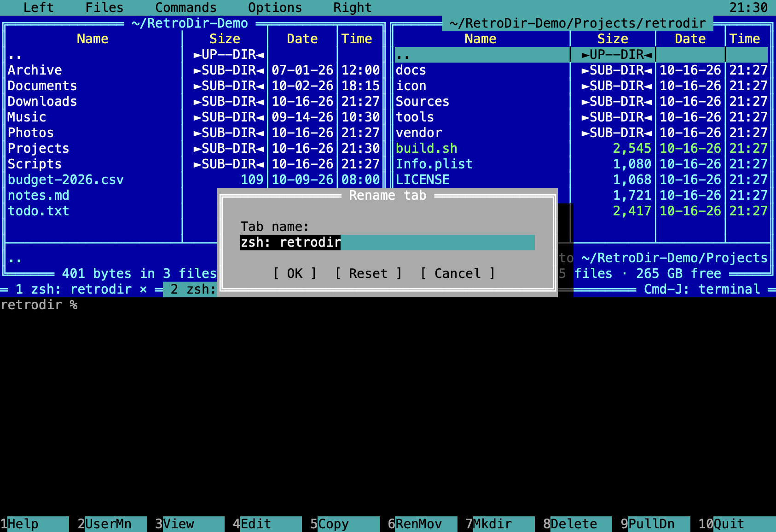Select the Projects folder in left panel
Image resolution: width=776 pixels, height=532 pixels.
[x=194, y=149]
